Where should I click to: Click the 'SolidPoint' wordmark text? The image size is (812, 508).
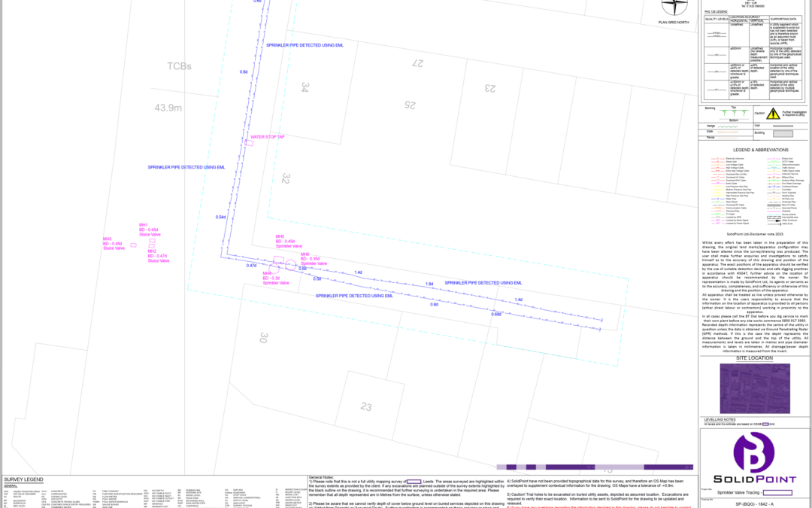[x=755, y=479]
